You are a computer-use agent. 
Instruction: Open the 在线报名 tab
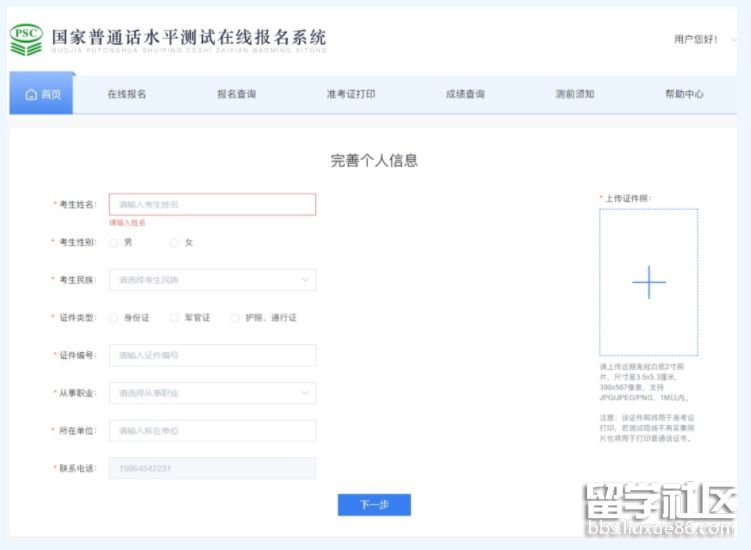point(127,94)
